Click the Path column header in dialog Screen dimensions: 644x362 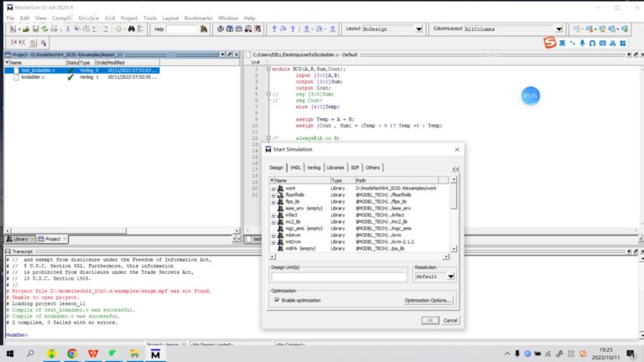coord(397,180)
